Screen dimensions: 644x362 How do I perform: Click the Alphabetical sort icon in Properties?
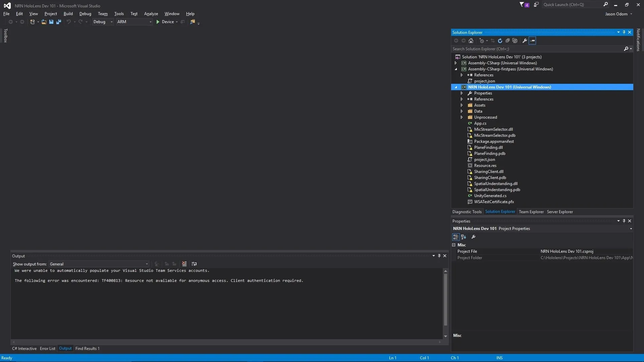tap(464, 237)
